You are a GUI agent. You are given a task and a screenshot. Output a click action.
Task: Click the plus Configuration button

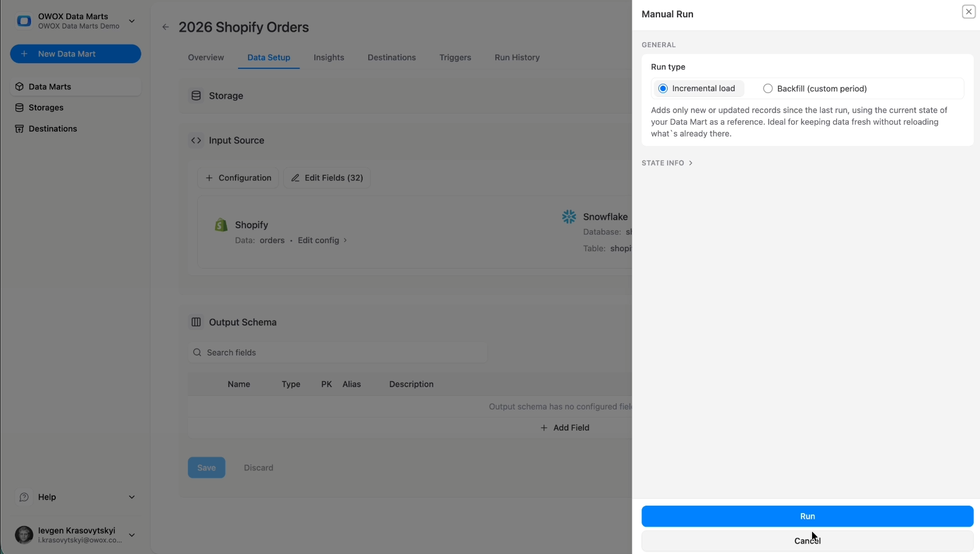point(238,177)
